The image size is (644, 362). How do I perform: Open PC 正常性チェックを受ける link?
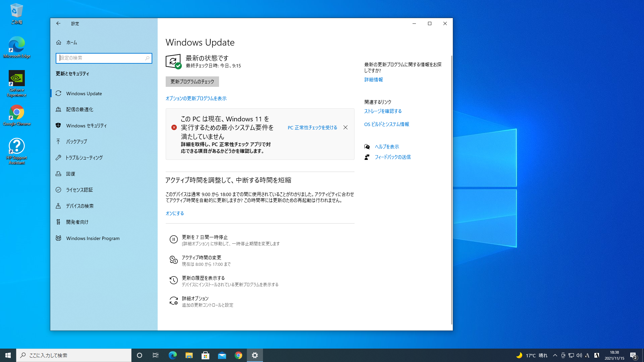coord(312,127)
